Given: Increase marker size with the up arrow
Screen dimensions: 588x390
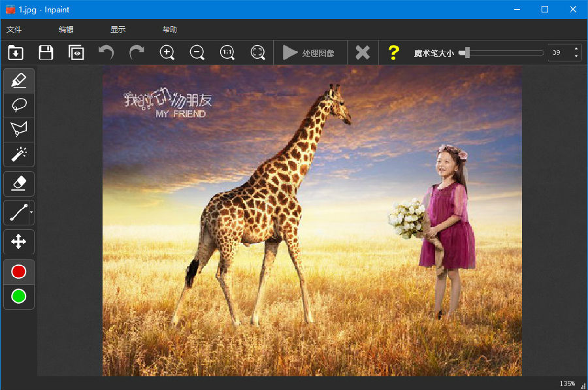Looking at the screenshot, I should coord(576,49).
